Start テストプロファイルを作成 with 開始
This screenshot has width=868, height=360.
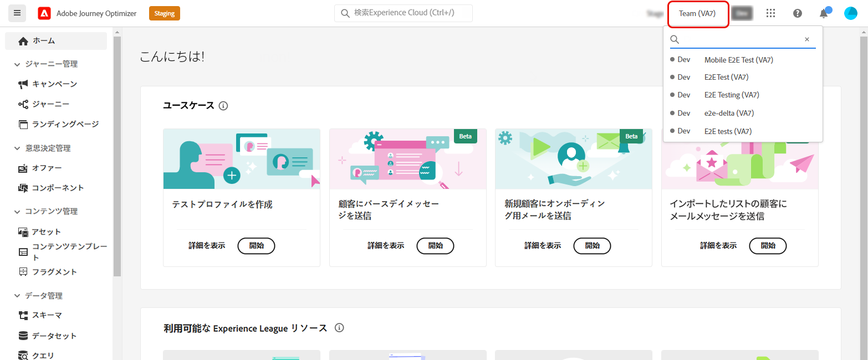pos(257,245)
